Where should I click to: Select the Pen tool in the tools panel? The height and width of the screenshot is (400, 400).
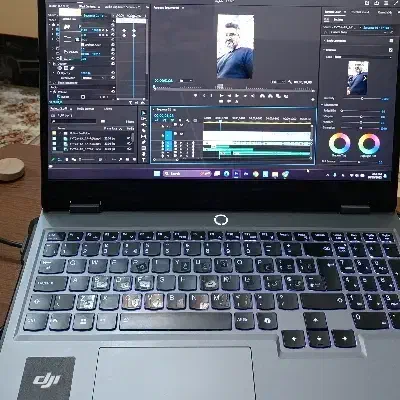(x=143, y=142)
